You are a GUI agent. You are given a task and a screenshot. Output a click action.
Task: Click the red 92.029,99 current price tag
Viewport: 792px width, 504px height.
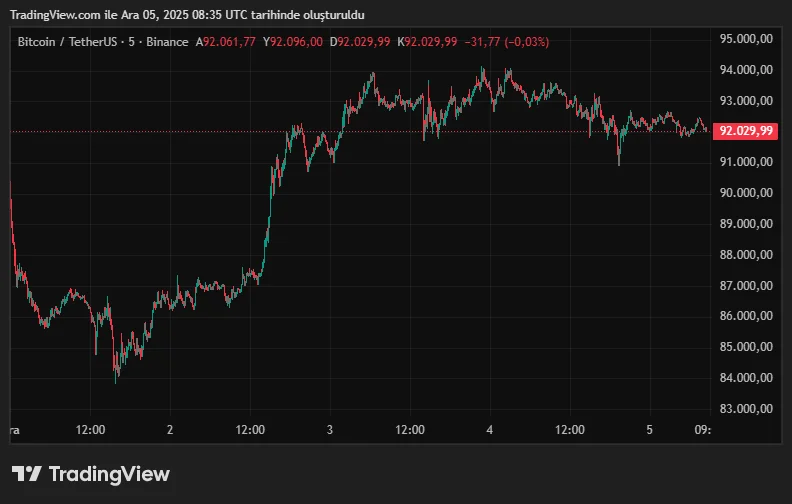tap(746, 131)
